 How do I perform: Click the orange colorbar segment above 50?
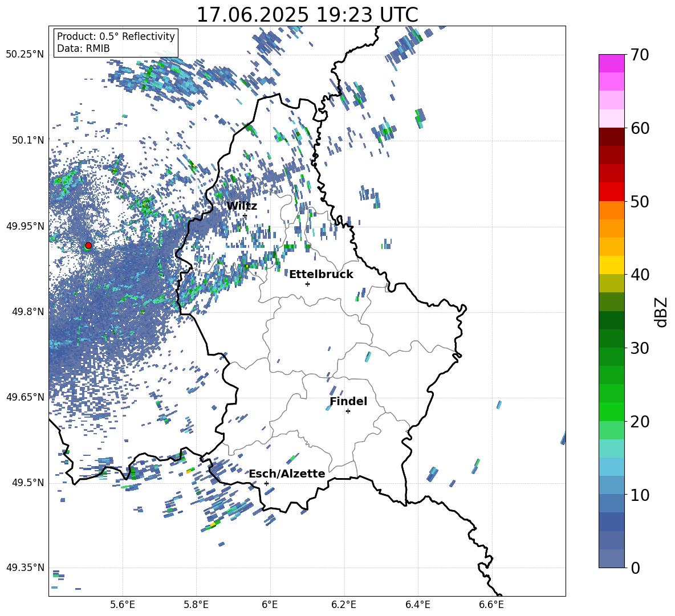611,210
